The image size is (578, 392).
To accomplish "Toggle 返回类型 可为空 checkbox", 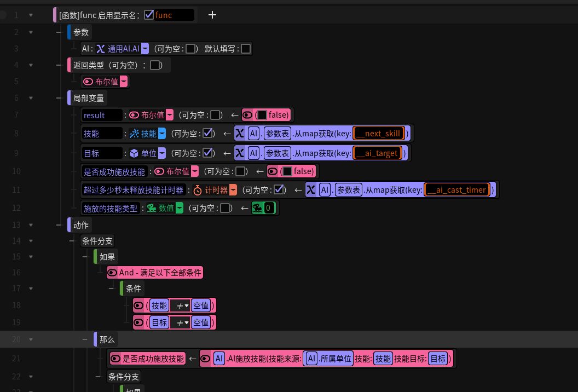I will point(155,65).
